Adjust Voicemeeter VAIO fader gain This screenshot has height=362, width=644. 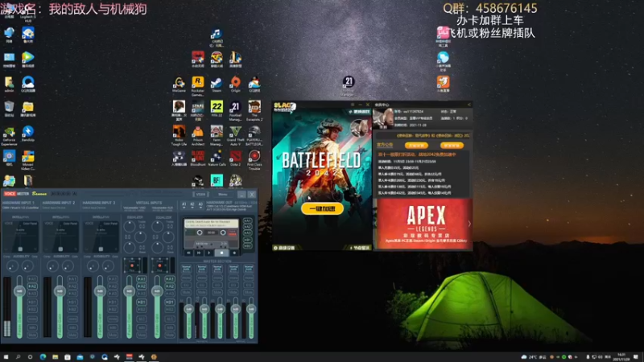(129, 291)
